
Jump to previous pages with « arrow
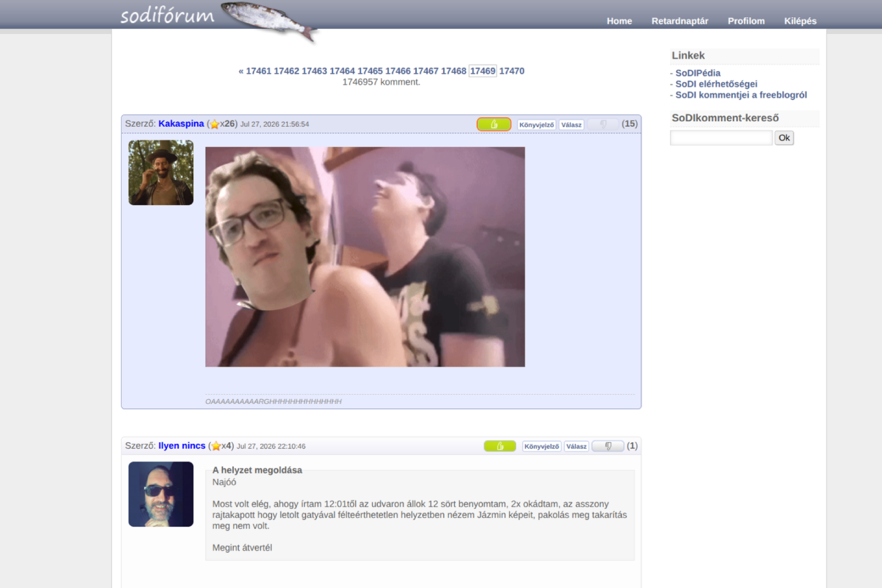pyautogui.click(x=241, y=71)
